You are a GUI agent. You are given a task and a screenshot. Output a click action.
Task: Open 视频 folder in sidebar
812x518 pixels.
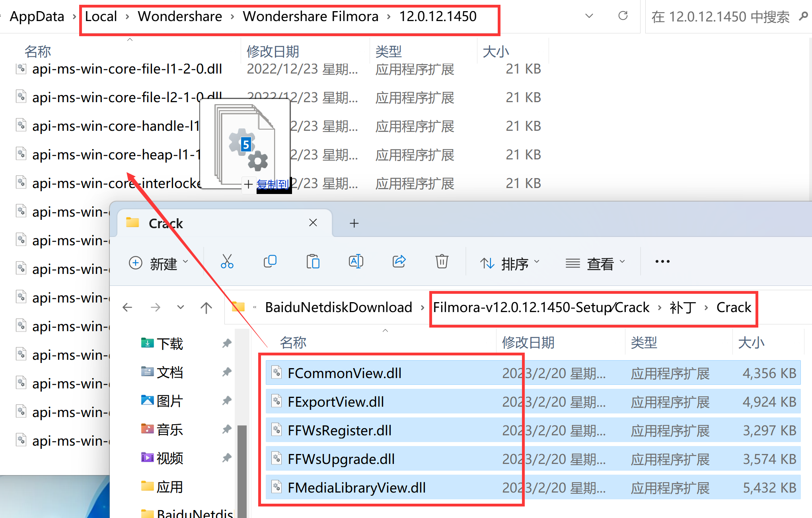click(x=162, y=458)
